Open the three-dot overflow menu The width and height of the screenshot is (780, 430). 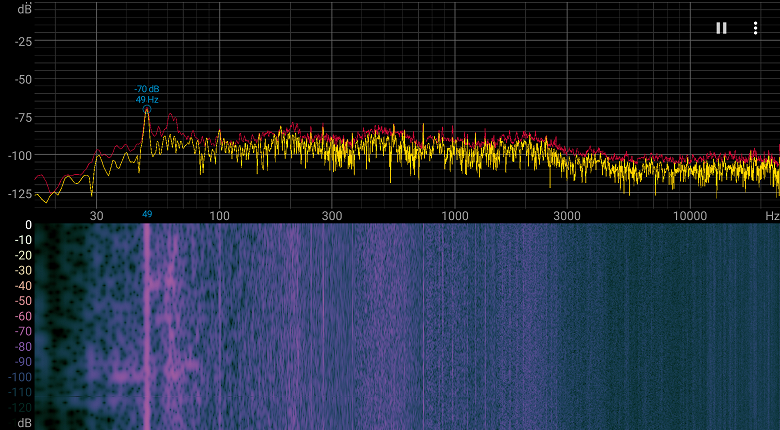coord(755,28)
